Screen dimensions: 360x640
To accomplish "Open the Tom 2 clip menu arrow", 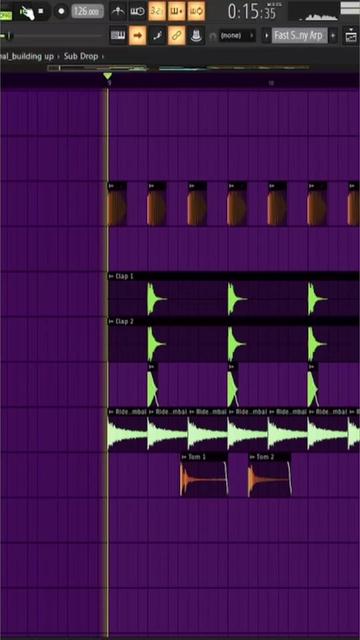I will coord(252,457).
